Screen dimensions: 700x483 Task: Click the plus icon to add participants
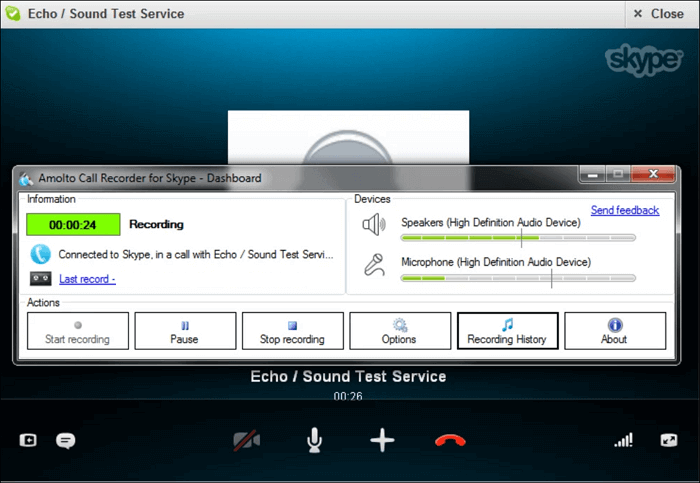click(383, 440)
